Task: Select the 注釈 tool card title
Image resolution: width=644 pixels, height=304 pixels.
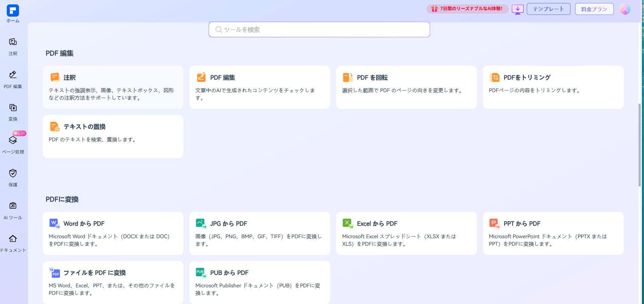Action: pos(69,78)
